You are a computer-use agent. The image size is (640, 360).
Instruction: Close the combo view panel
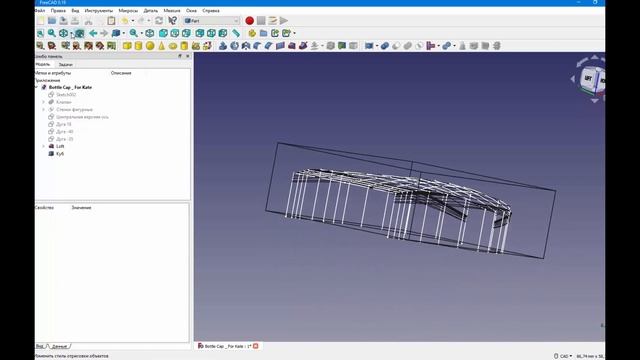pyautogui.click(x=187, y=56)
